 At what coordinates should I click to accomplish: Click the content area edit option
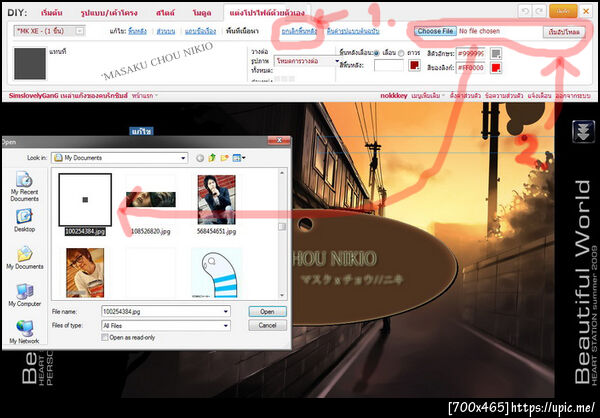pyautogui.click(x=242, y=31)
